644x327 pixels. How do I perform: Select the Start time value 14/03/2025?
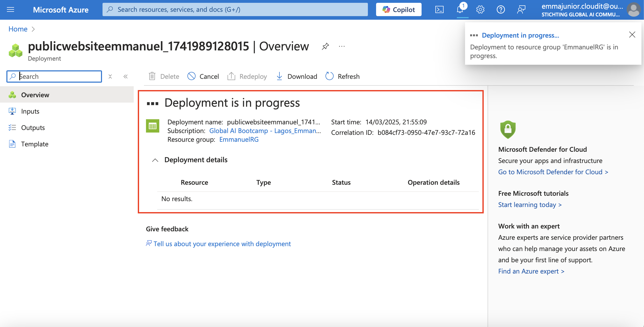[396, 122]
